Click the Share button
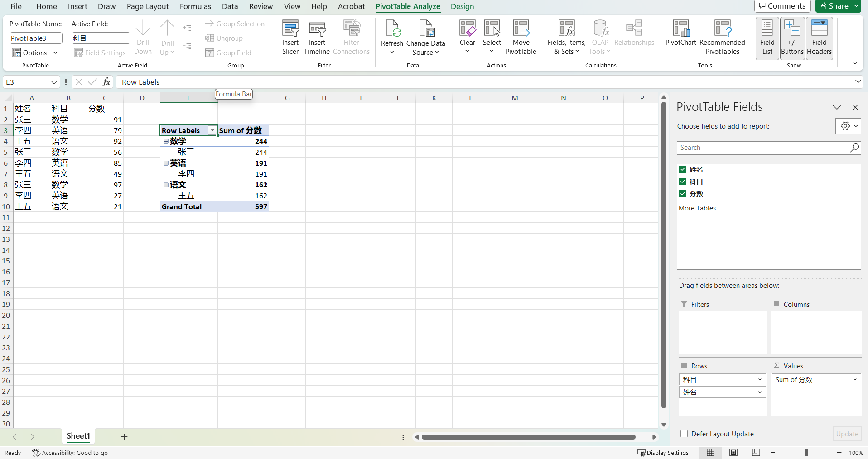 coord(834,6)
